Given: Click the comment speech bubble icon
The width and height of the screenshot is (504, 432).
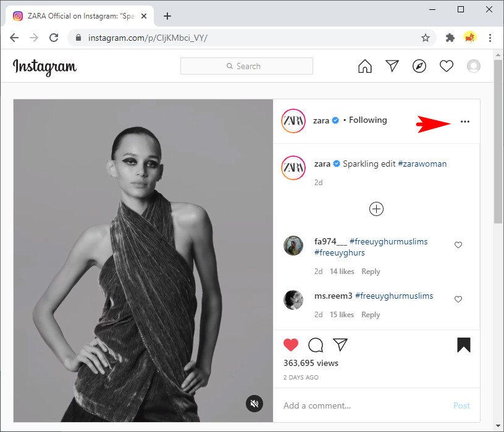Looking at the screenshot, I should 316,345.
